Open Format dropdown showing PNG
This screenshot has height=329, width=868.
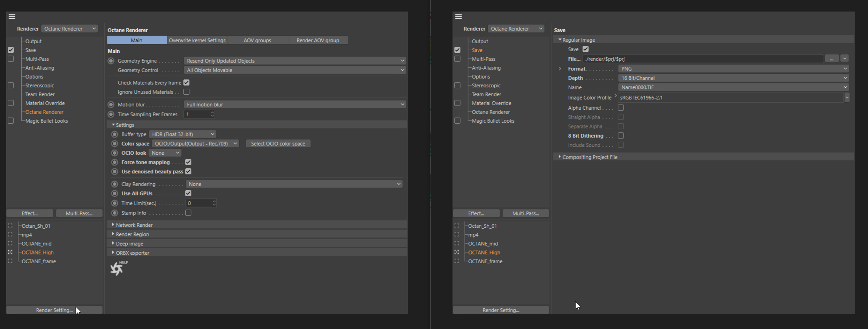pyautogui.click(x=734, y=69)
